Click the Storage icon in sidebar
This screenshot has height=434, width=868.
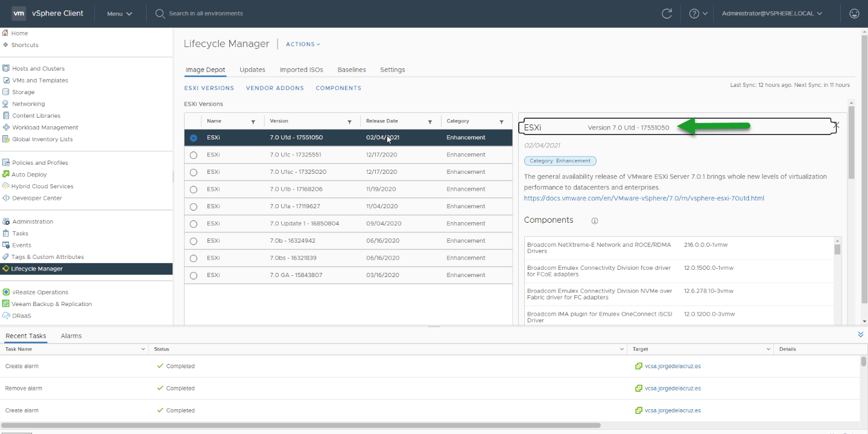(x=6, y=92)
